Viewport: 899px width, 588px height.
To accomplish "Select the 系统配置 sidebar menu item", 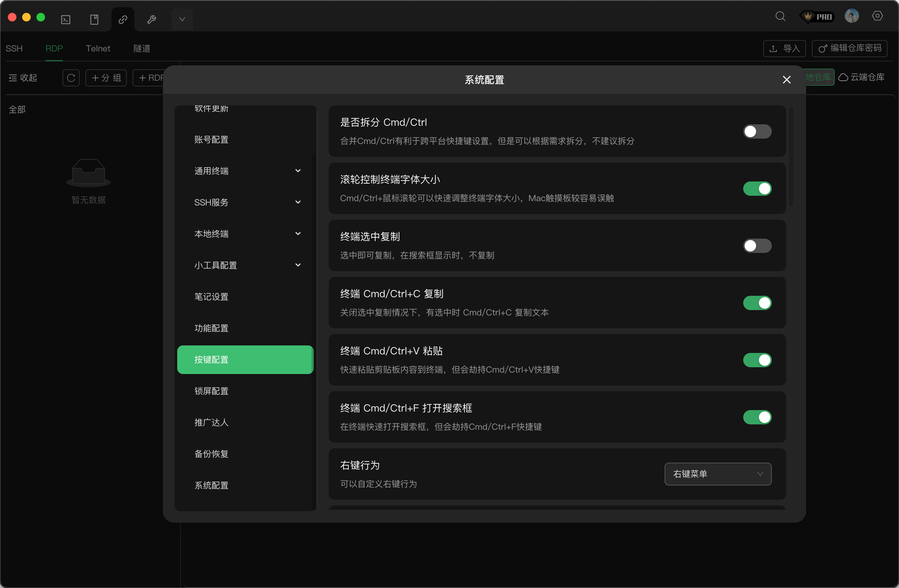I will click(x=211, y=485).
